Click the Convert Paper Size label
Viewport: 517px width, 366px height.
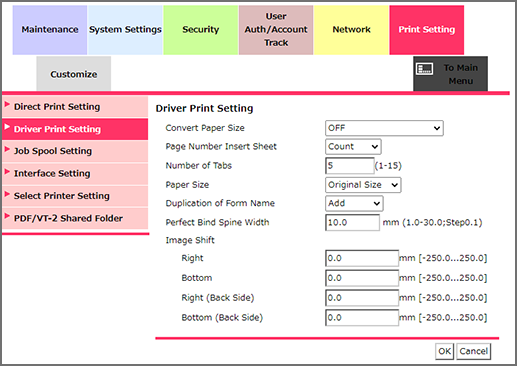(205, 128)
